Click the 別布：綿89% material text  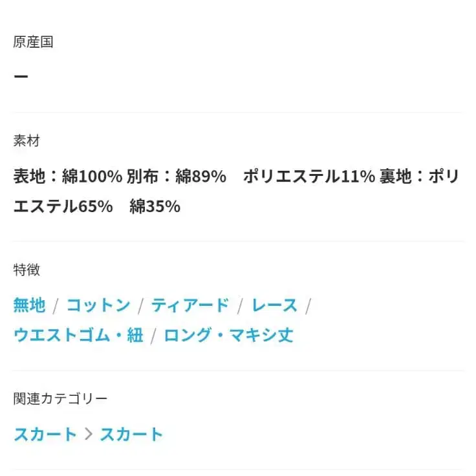(176, 176)
